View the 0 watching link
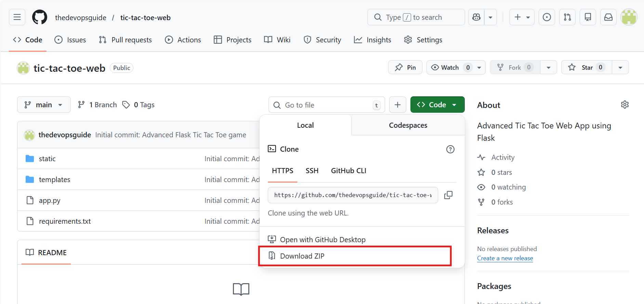This screenshot has width=644, height=304. tap(502, 187)
